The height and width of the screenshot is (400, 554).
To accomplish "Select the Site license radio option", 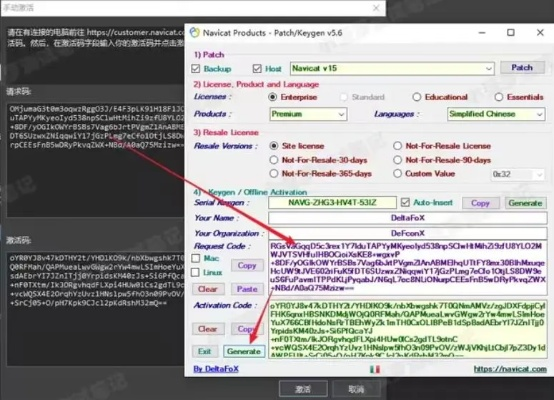I will point(274,146).
